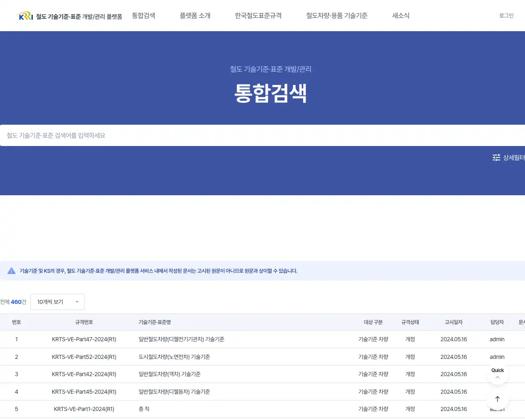Open the '10개씩 보기' dropdown

point(57,301)
